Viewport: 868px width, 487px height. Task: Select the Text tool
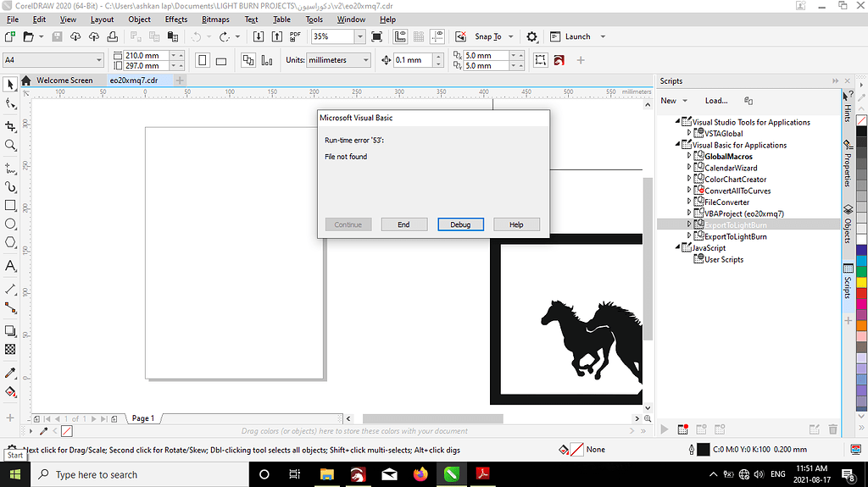pyautogui.click(x=10, y=266)
